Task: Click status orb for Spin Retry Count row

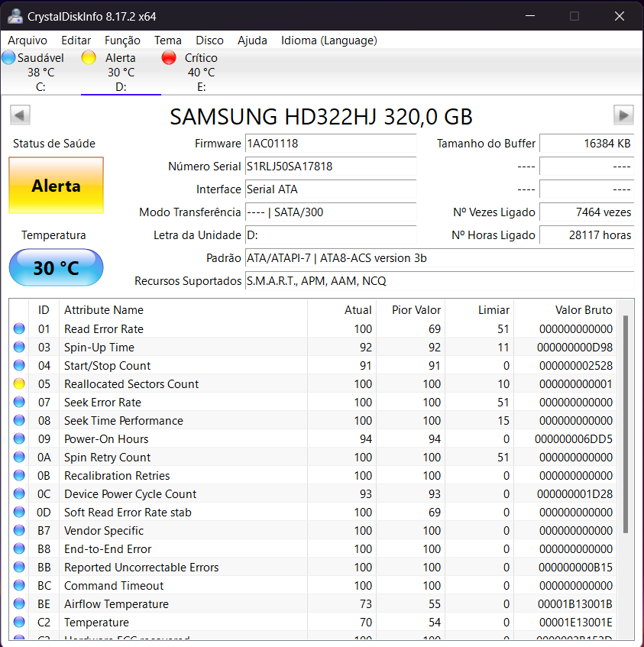Action: [x=19, y=458]
